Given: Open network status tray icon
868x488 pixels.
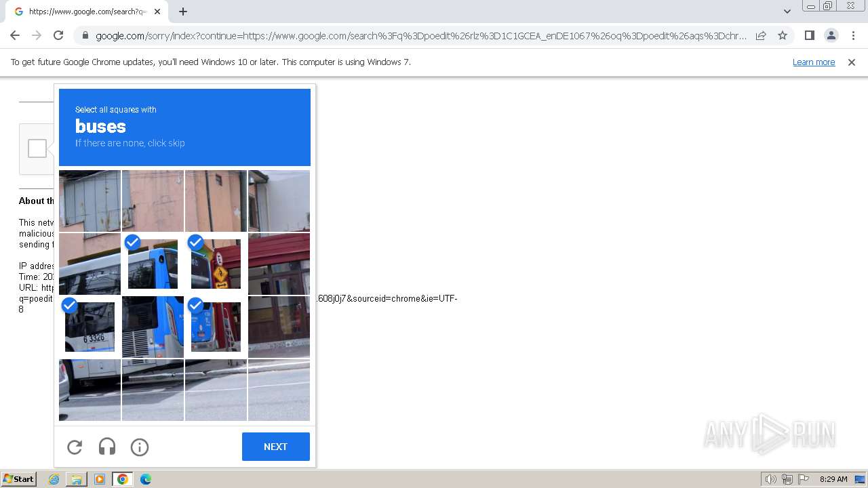Looking at the screenshot, I should tap(787, 479).
